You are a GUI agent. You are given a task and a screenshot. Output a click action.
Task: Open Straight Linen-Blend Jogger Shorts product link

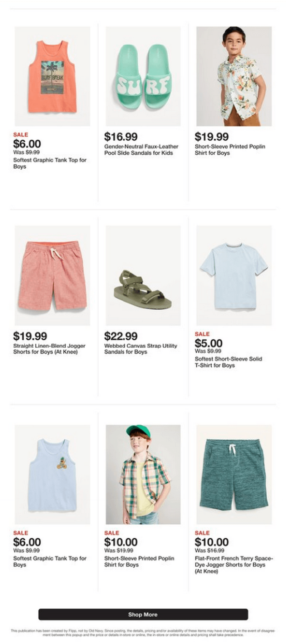pyautogui.click(x=49, y=349)
